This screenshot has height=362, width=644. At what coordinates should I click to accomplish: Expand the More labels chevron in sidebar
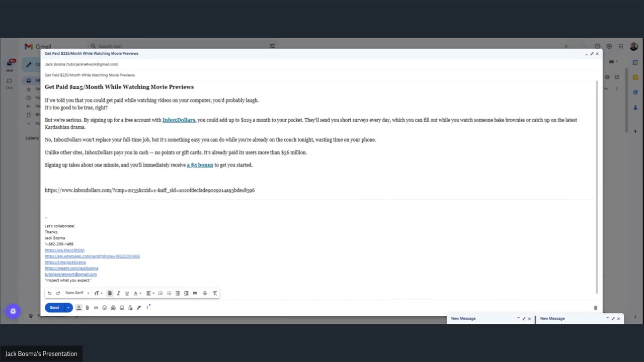pyautogui.click(x=29, y=123)
